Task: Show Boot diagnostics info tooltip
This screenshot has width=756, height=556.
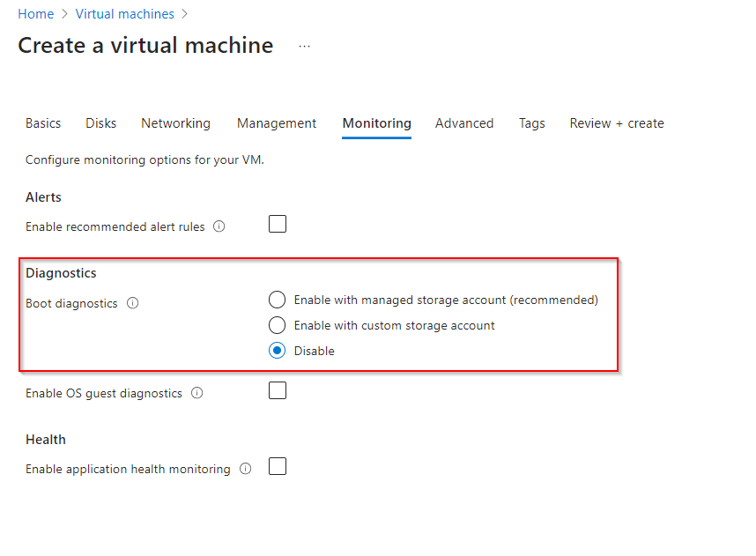Action: pyautogui.click(x=132, y=303)
